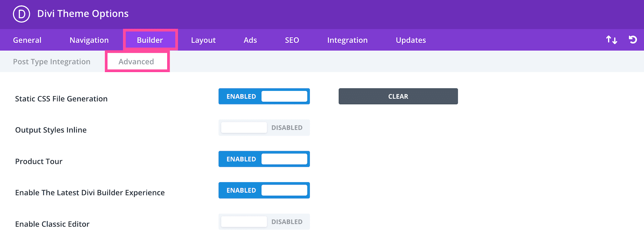
Task: Disable Latest Divi Builder Experience toggle
Action: coord(264,190)
